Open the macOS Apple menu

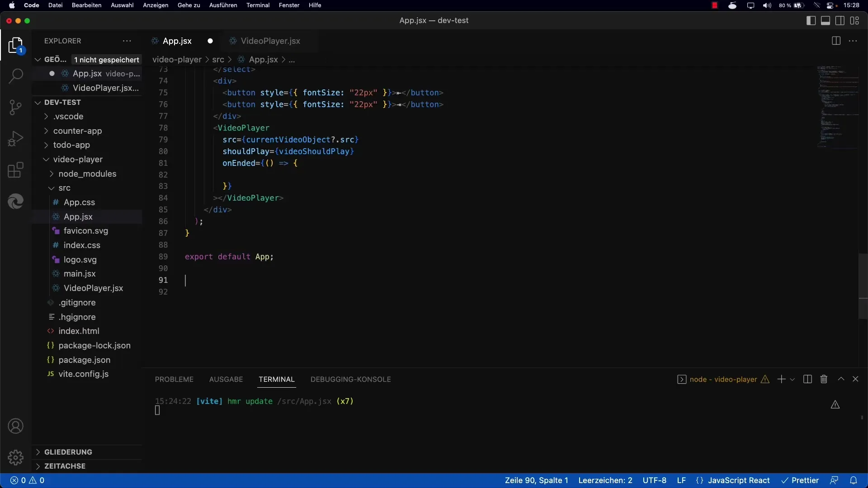(12, 5)
